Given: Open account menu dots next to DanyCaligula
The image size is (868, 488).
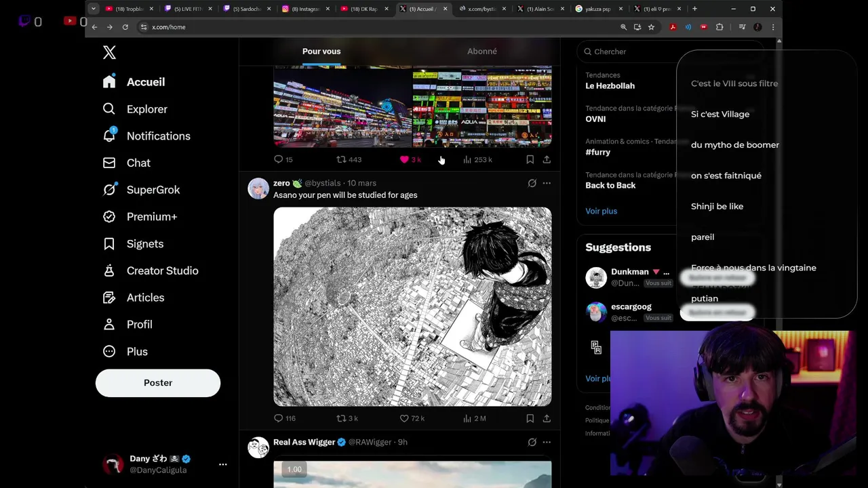Looking at the screenshot, I should point(222,464).
